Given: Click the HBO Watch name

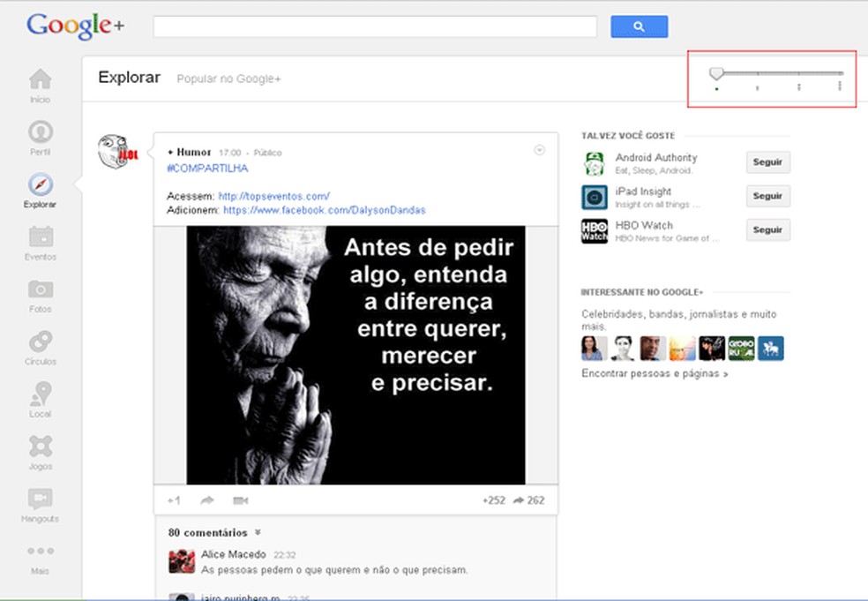Looking at the screenshot, I should (644, 225).
